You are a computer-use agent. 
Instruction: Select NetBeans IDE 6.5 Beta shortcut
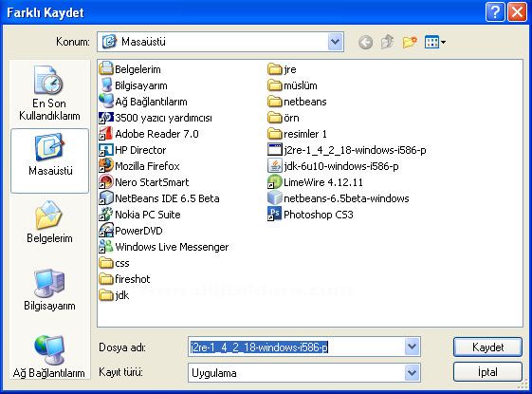tap(159, 198)
